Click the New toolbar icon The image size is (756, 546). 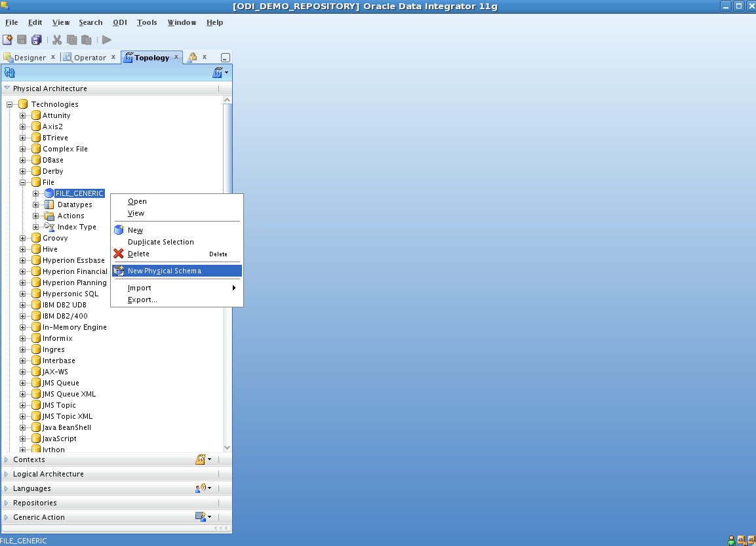coord(8,39)
